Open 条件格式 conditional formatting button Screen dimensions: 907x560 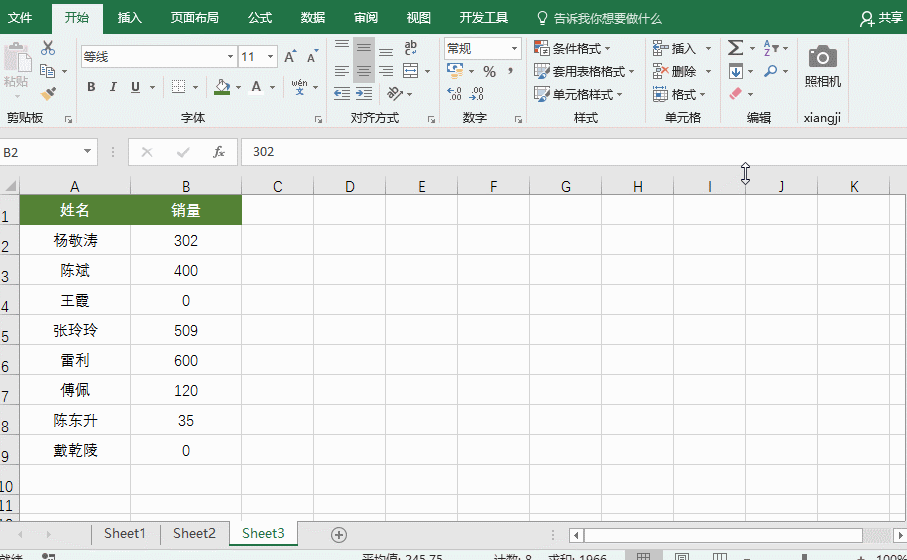pyautogui.click(x=574, y=48)
